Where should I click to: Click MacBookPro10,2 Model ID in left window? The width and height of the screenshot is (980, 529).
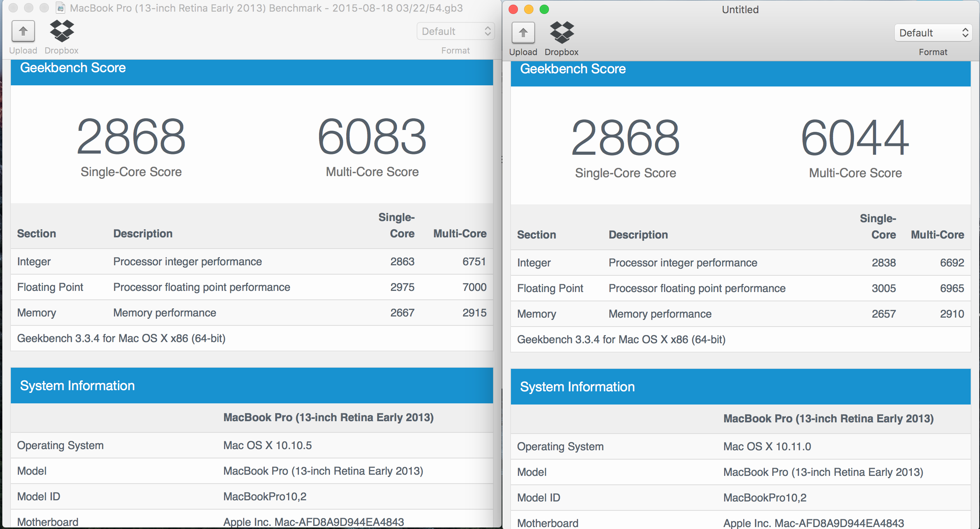pyautogui.click(x=265, y=496)
